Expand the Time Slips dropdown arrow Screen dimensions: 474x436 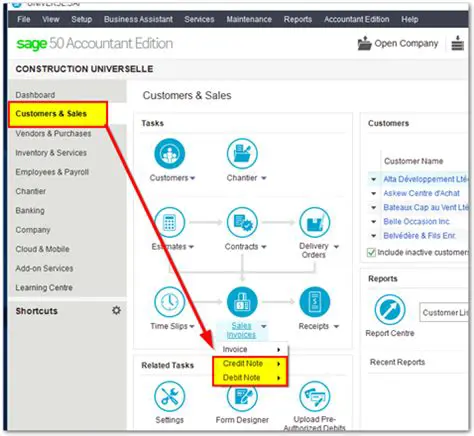pos(192,326)
